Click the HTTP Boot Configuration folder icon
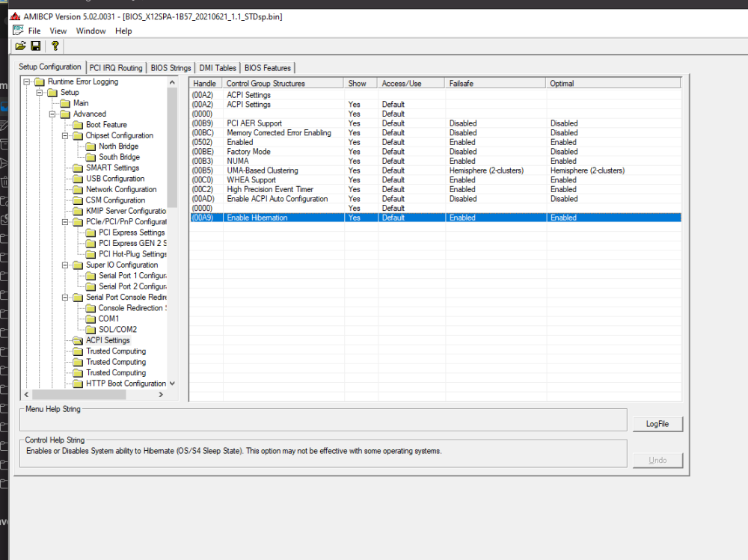The width and height of the screenshot is (748, 560). [x=79, y=384]
